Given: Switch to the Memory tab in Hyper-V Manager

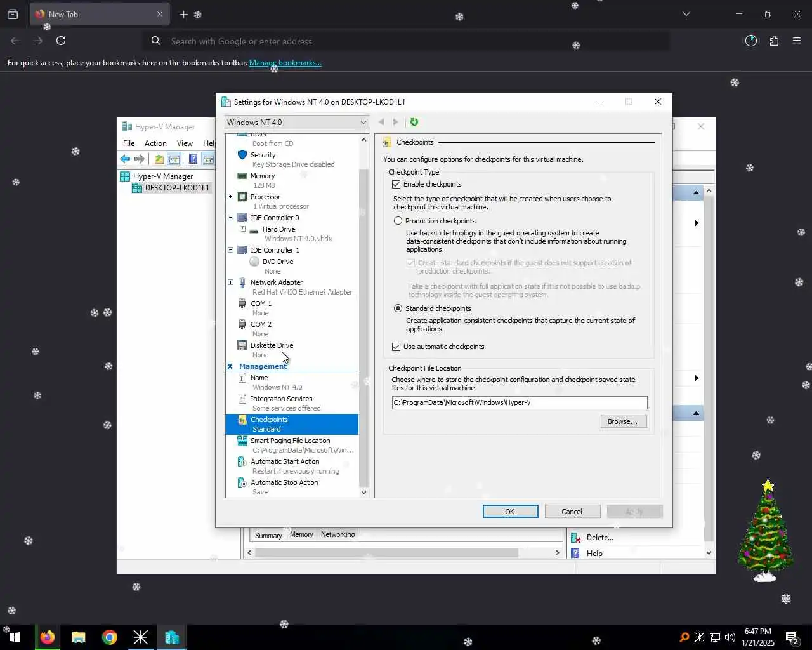Looking at the screenshot, I should (301, 534).
